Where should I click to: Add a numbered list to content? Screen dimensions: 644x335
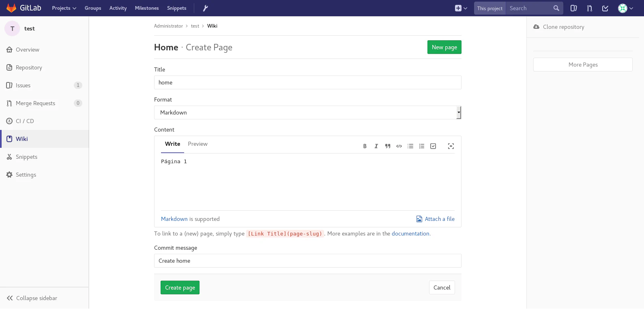(x=422, y=146)
